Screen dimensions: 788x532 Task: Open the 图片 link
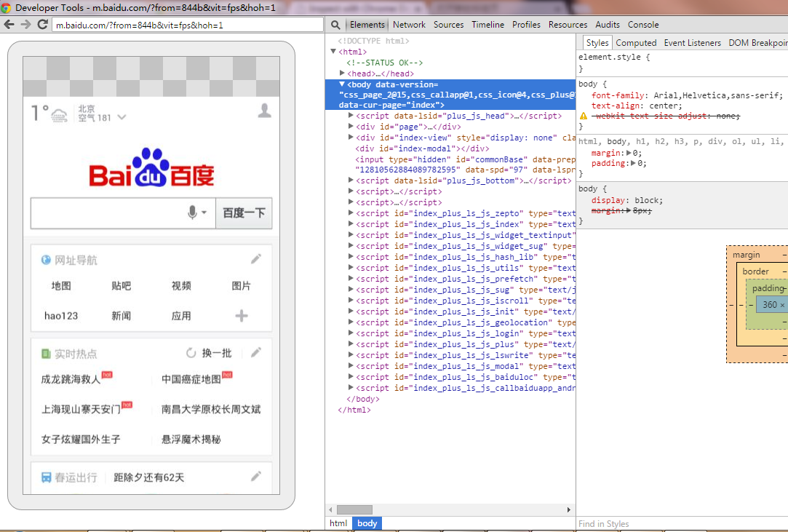242,285
